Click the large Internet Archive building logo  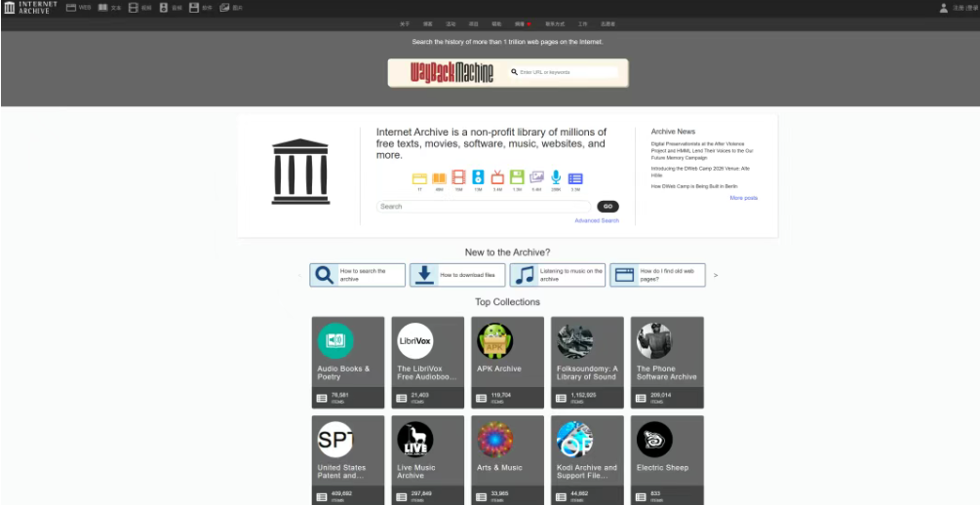tap(300, 172)
